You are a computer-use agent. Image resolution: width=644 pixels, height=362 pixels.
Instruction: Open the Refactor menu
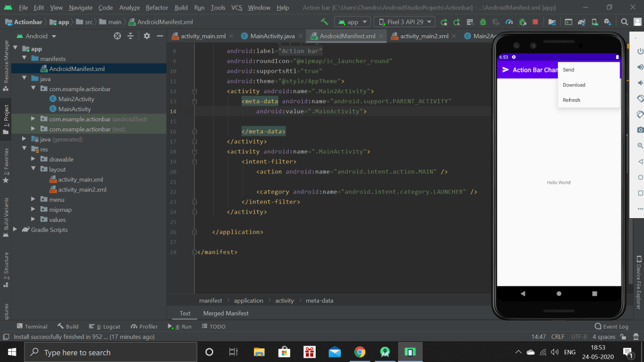pyautogui.click(x=157, y=8)
